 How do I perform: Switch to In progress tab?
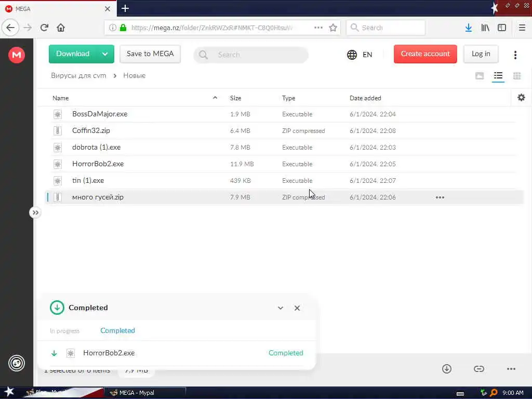pyautogui.click(x=64, y=331)
